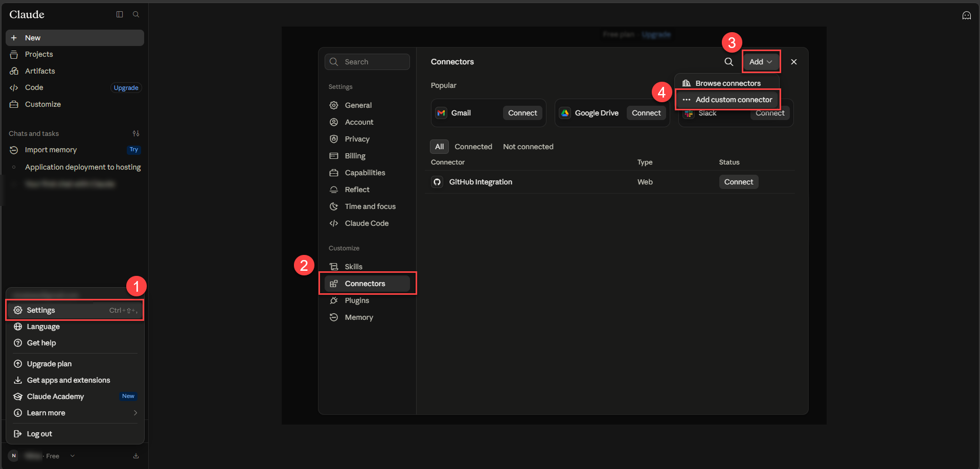Image resolution: width=980 pixels, height=469 pixels.
Task: Click the search icon beside the Claude logo
Action: pos(136,14)
